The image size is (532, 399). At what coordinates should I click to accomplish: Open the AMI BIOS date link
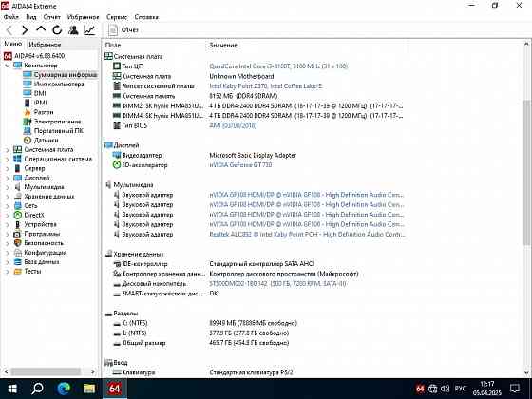pyautogui.click(x=233, y=125)
